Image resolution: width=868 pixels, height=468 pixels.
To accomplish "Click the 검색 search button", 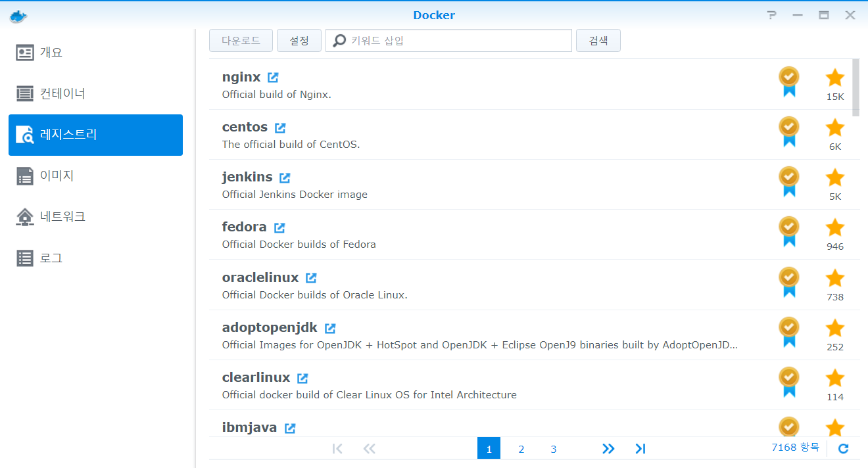I will [598, 41].
